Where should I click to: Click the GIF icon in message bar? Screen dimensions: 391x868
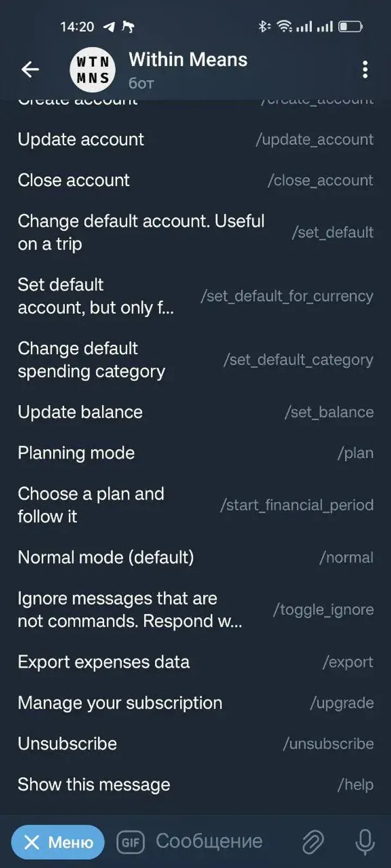click(x=130, y=843)
